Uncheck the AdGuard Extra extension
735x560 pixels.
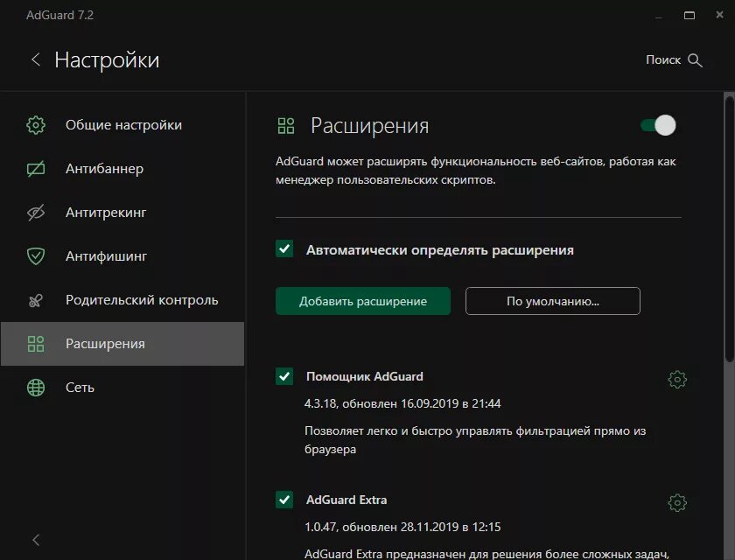284,500
